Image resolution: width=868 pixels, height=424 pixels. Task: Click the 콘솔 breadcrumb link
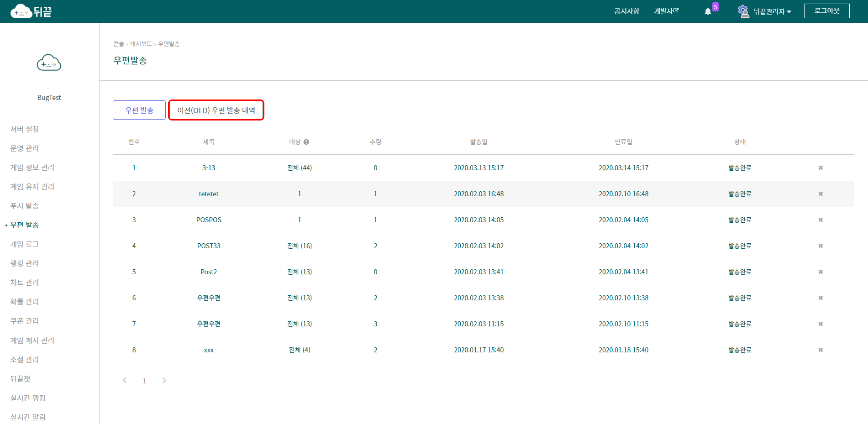[119, 44]
